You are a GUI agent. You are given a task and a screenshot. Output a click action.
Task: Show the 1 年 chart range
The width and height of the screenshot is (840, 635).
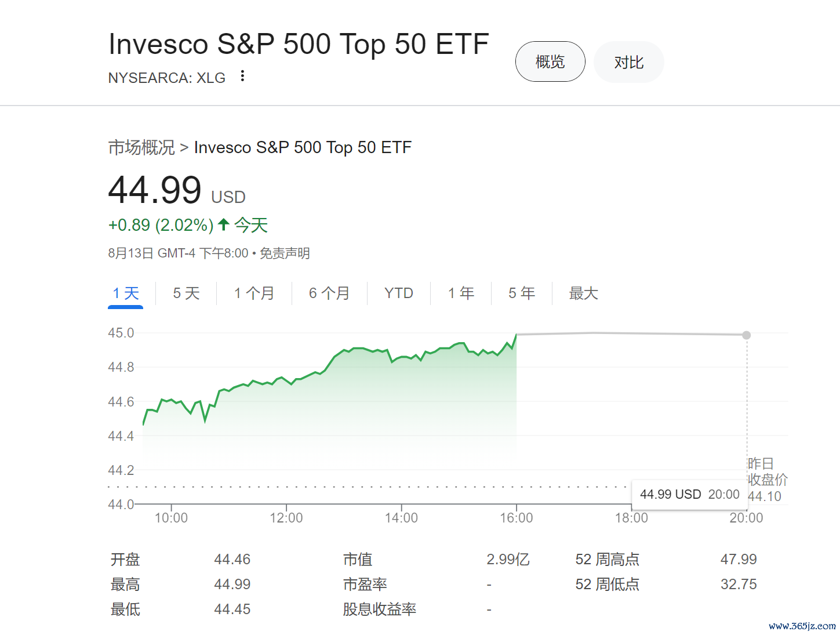[x=461, y=293]
